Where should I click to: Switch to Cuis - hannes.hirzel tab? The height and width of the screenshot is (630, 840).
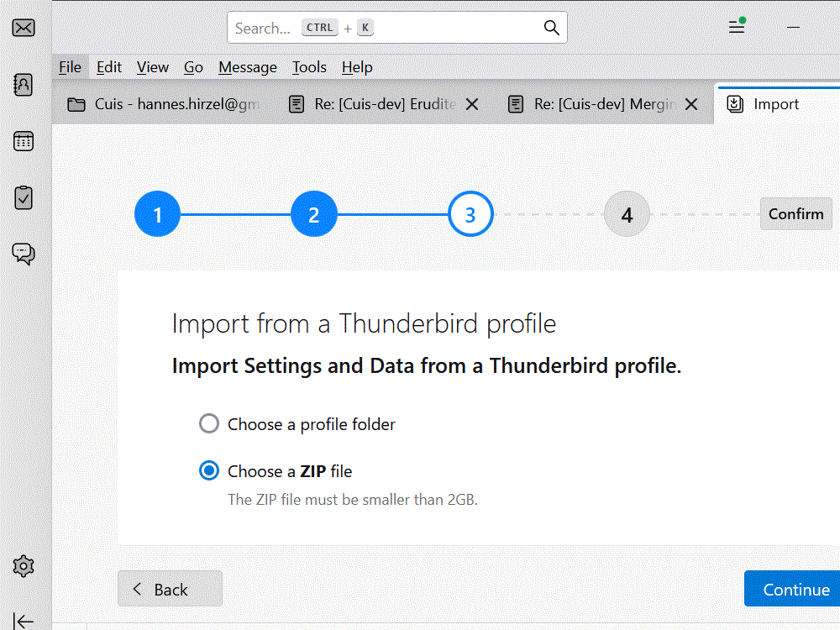(164, 104)
